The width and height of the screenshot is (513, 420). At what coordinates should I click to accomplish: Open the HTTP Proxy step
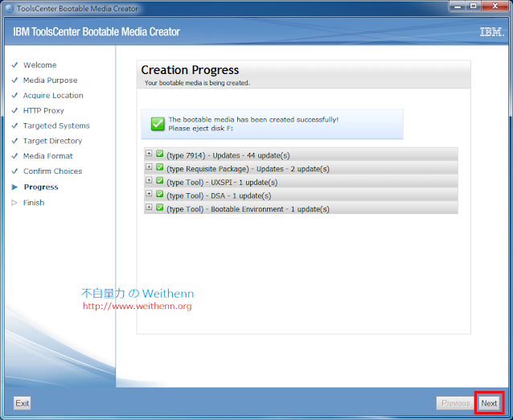click(x=43, y=111)
